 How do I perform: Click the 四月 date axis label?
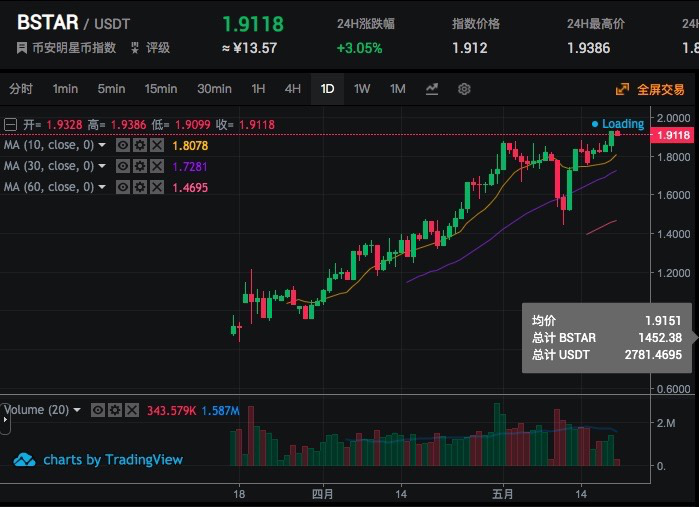click(322, 494)
